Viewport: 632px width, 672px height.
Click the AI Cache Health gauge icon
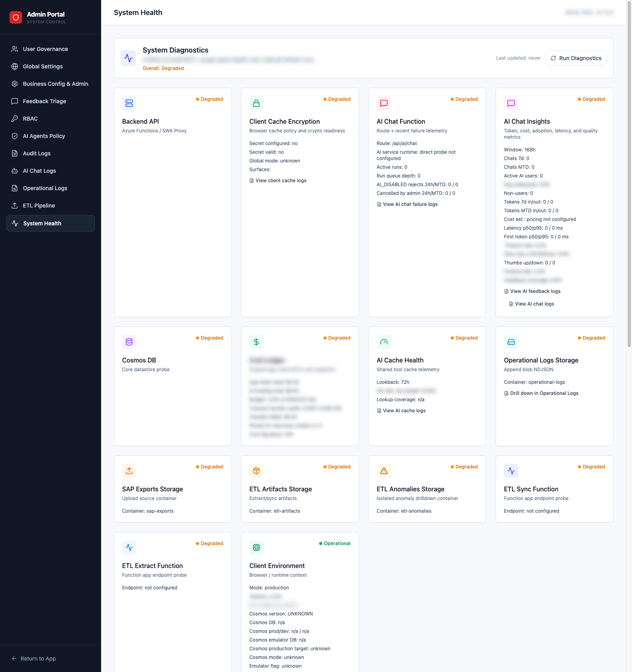click(384, 342)
